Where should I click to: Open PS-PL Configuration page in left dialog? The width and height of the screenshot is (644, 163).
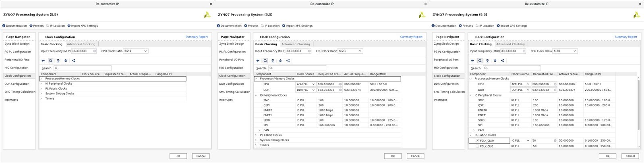point(18,52)
